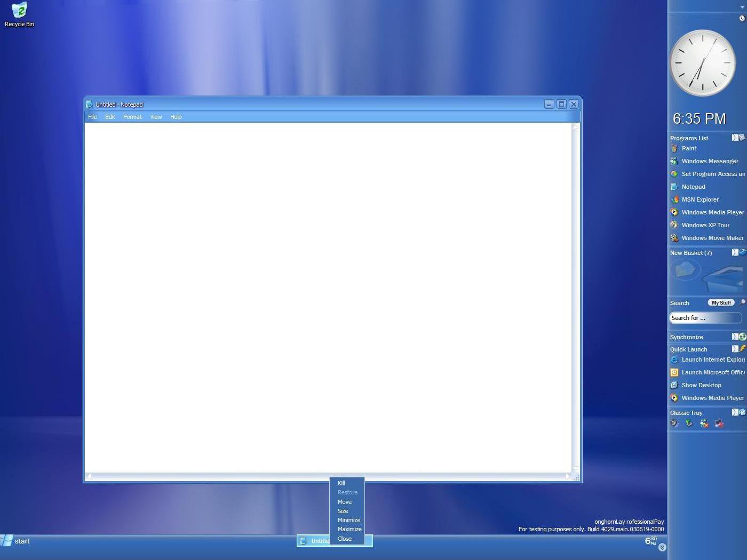Open Paint from the Programs List
This screenshot has height=560, width=747.
pos(688,148)
